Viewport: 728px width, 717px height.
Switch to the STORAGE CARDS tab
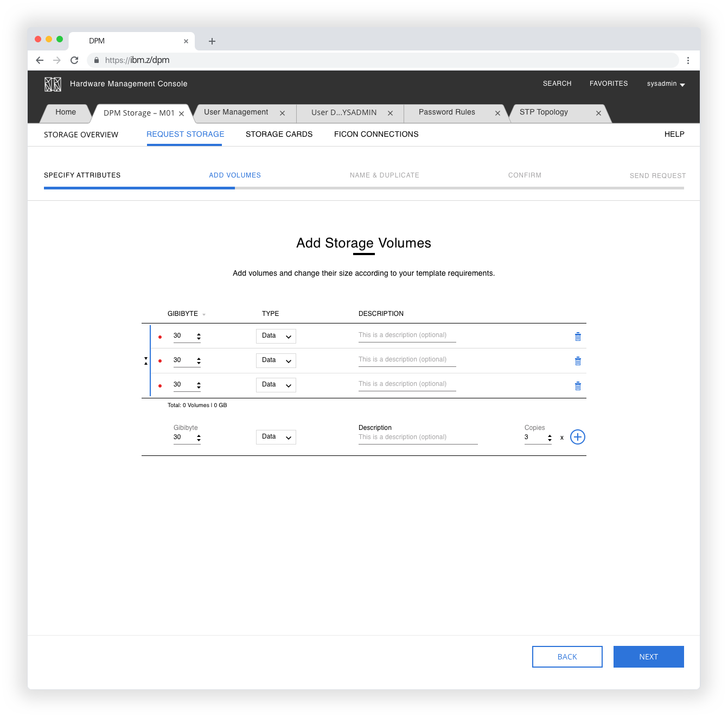pyautogui.click(x=279, y=134)
